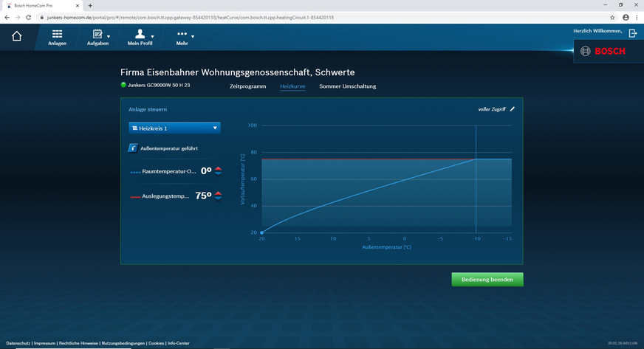The width and height of the screenshot is (644, 349).
Task: Click the 0° room offset value
Action: pos(206,171)
